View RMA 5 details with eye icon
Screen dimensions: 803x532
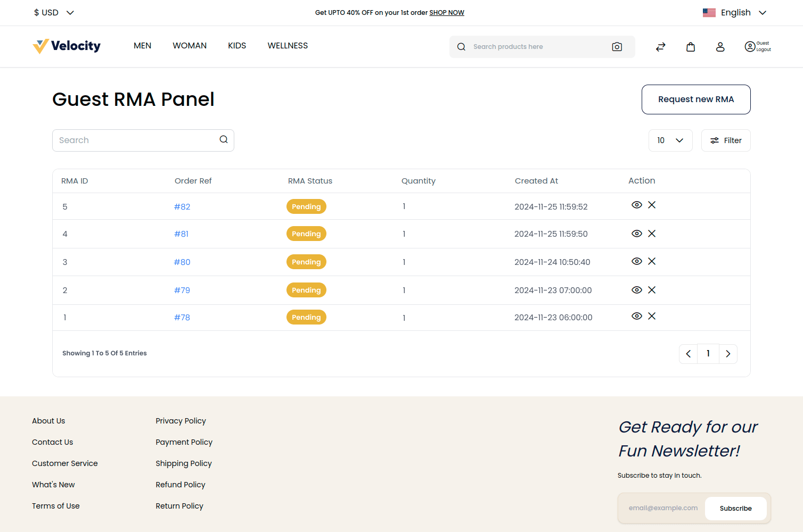[637, 205]
